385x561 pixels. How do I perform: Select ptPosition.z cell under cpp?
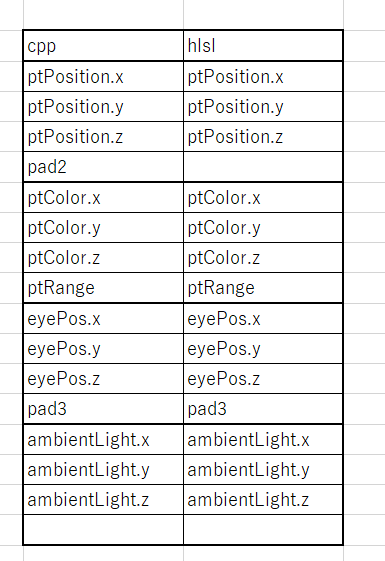coord(103,137)
